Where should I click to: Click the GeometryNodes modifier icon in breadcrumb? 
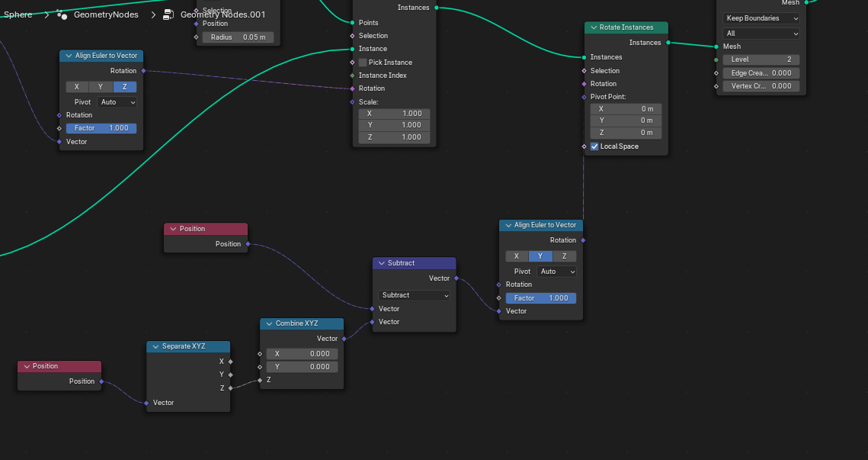click(62, 14)
